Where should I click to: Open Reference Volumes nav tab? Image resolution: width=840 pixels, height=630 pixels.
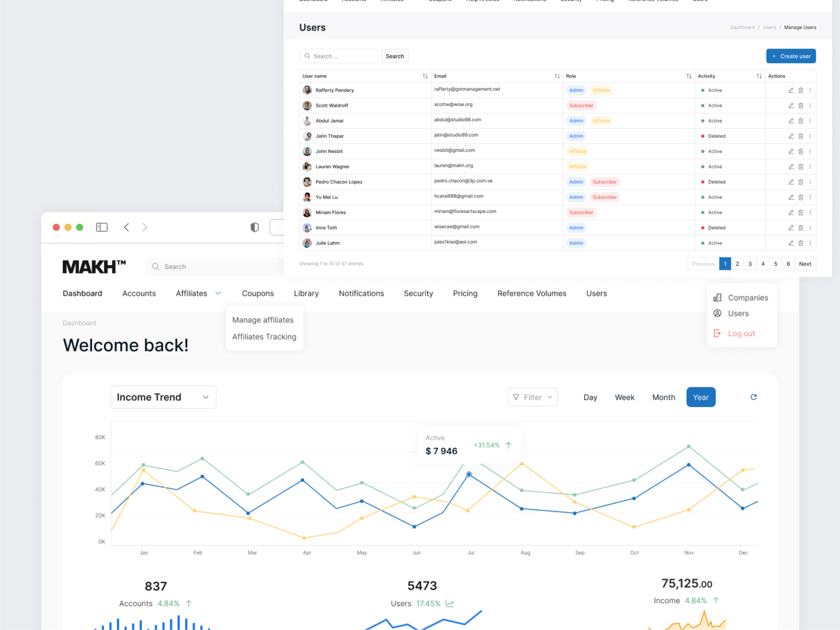[x=532, y=293]
